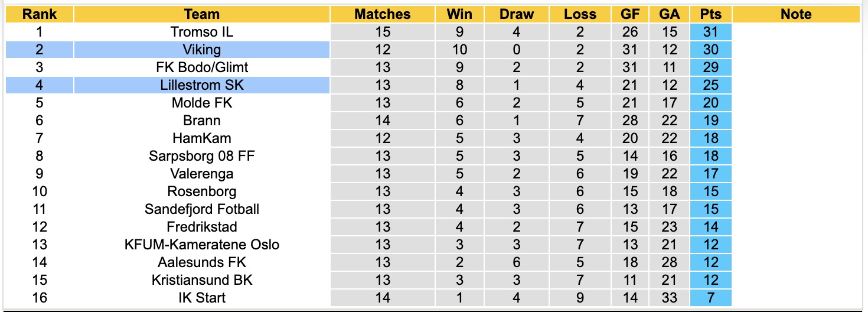Viewport: 868px width, 312px height.
Task: Click the Tromso IL team name
Action: 201,32
